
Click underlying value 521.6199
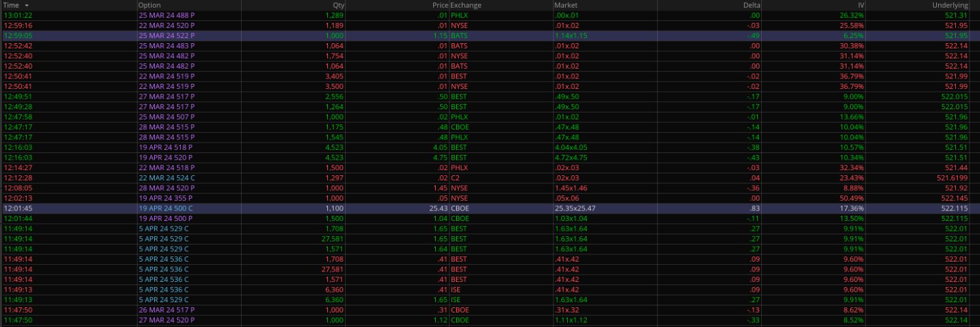[952, 177]
